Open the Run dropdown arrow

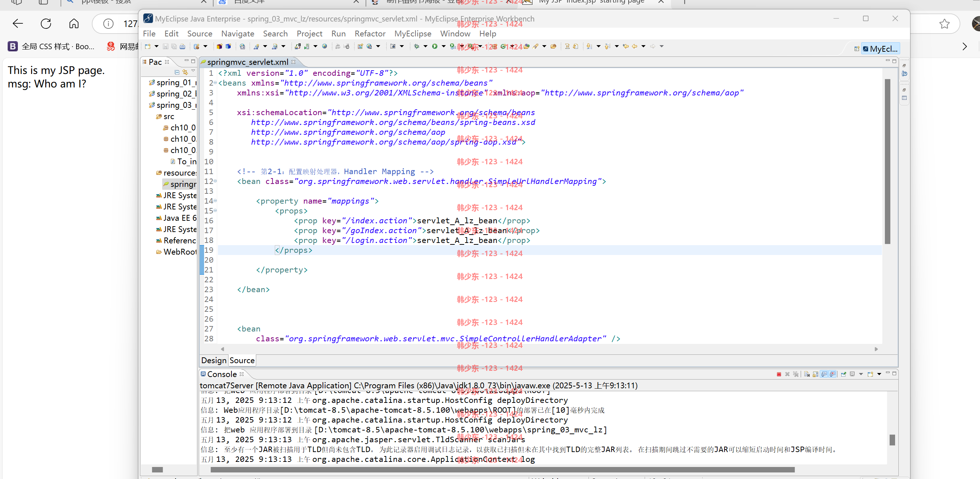point(444,46)
